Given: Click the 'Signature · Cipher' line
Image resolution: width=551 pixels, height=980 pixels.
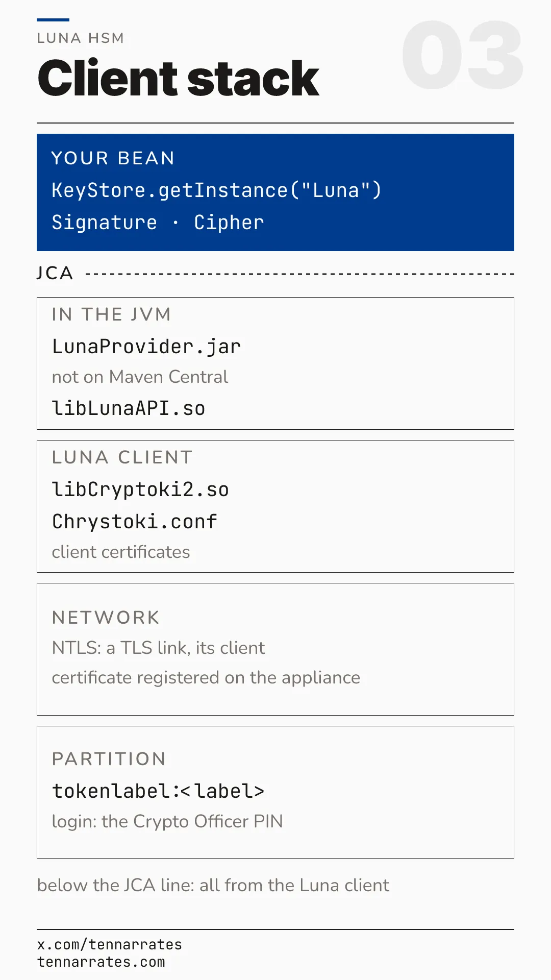Looking at the screenshot, I should click(x=158, y=223).
